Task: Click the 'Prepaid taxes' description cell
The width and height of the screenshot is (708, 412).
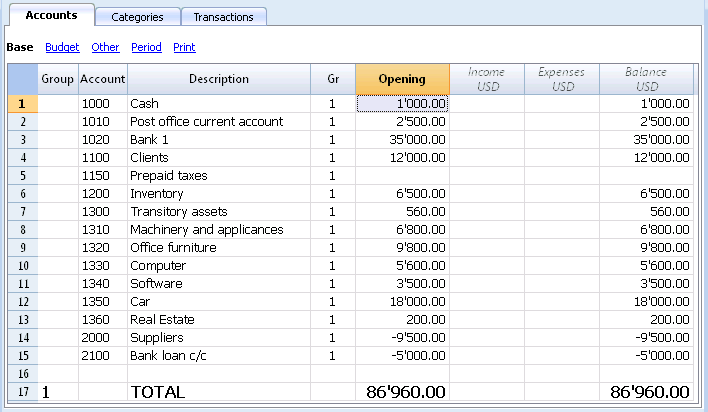Action: coord(219,176)
